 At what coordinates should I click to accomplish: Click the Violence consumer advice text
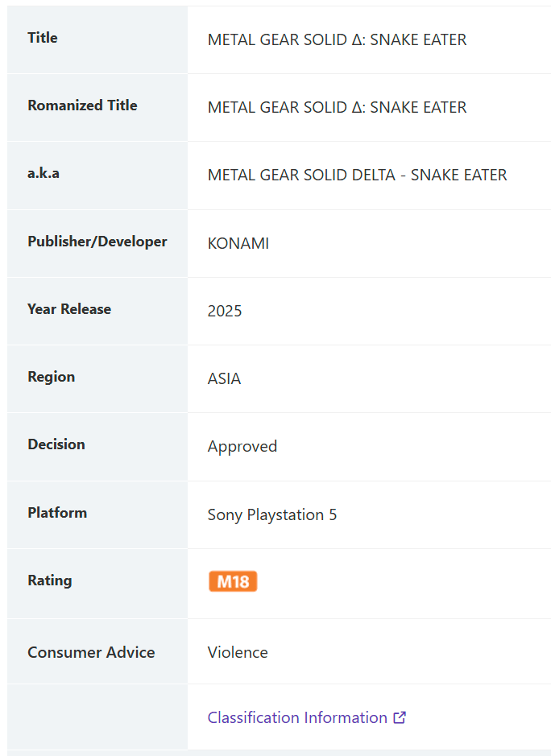[238, 652]
